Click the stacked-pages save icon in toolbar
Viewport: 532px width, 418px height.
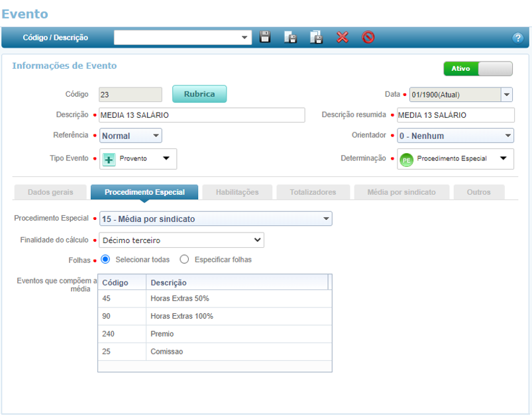317,38
